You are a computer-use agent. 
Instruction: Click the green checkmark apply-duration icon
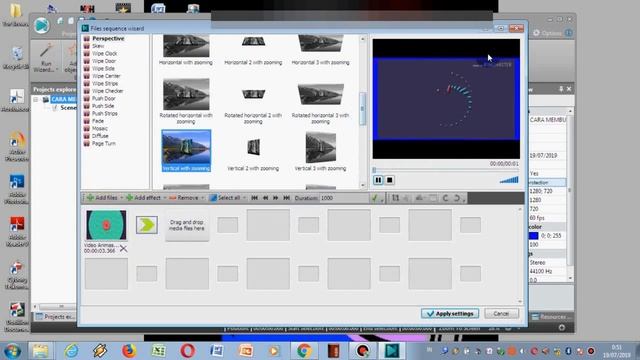pos(374,198)
